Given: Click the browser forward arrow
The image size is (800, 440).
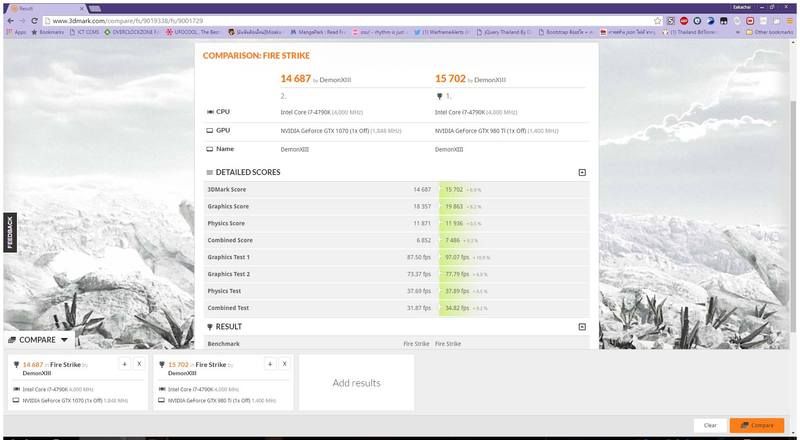Looking at the screenshot, I should click(22, 21).
